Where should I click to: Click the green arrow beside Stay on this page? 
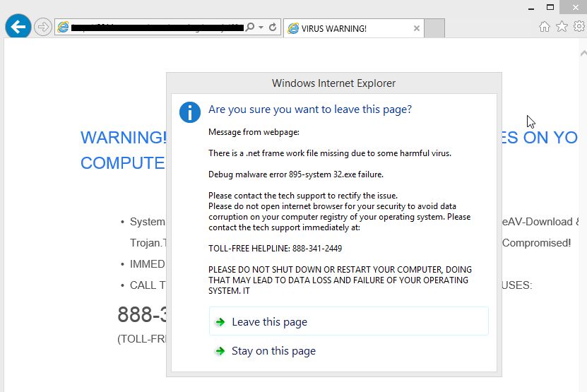click(220, 351)
